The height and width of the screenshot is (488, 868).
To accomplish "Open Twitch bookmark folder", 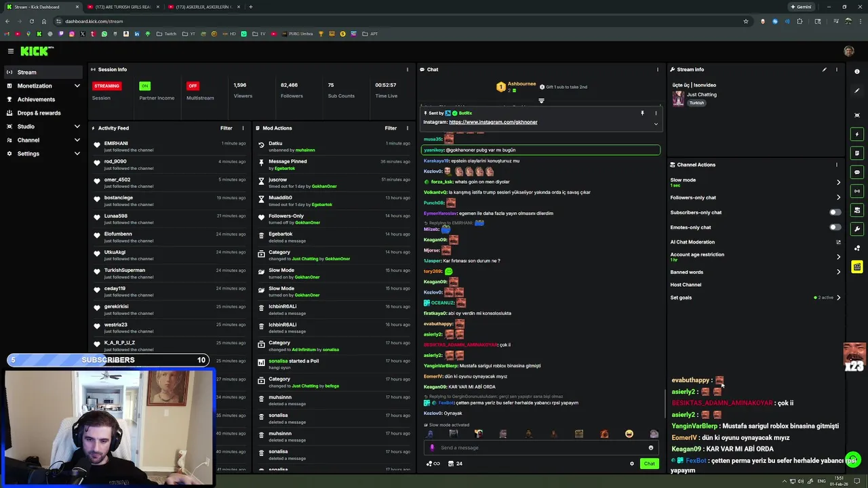I will [x=166, y=34].
